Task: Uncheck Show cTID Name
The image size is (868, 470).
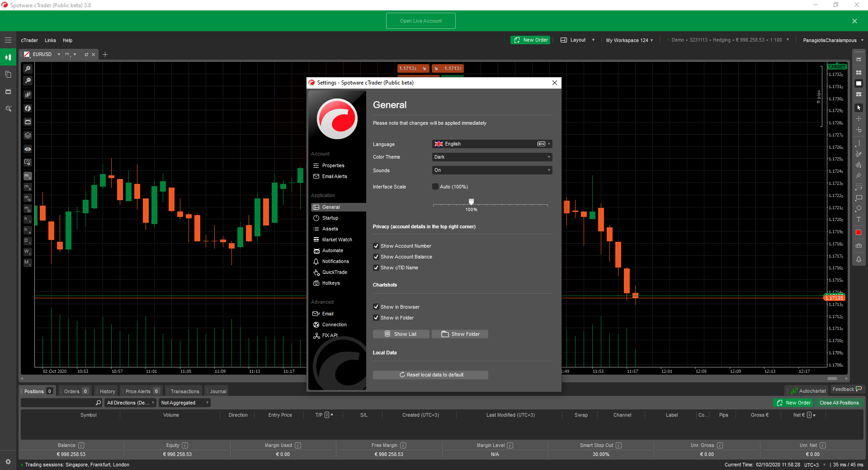Action: 376,268
